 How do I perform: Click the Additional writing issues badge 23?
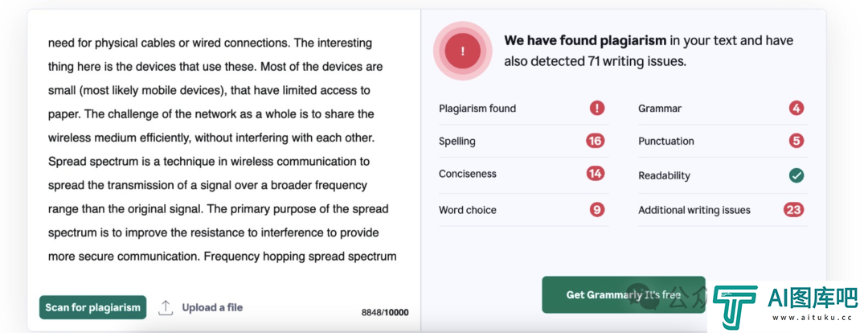[x=794, y=209]
